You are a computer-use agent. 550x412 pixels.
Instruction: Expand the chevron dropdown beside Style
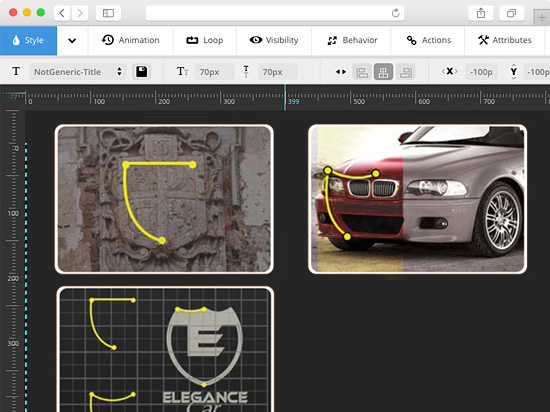pyautogui.click(x=72, y=40)
